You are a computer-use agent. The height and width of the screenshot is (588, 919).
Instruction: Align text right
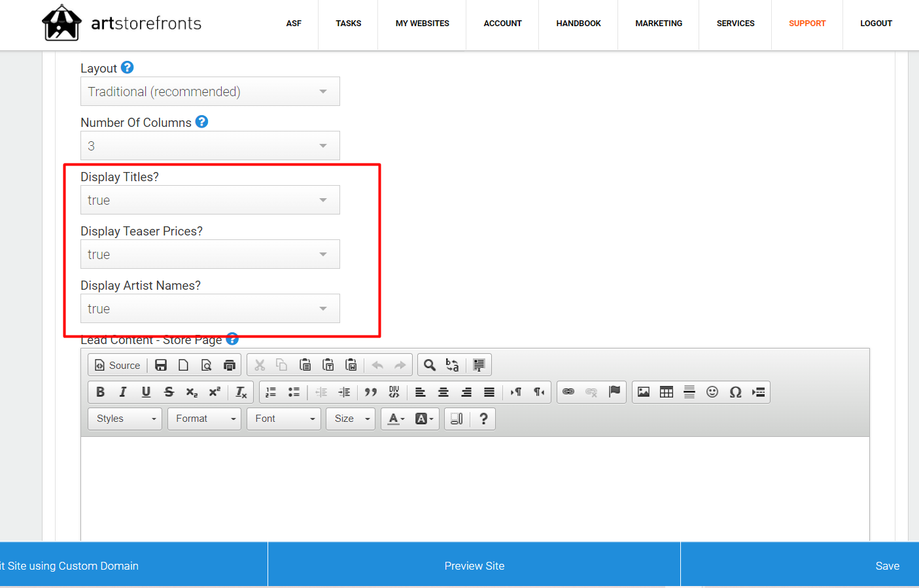[x=466, y=392]
